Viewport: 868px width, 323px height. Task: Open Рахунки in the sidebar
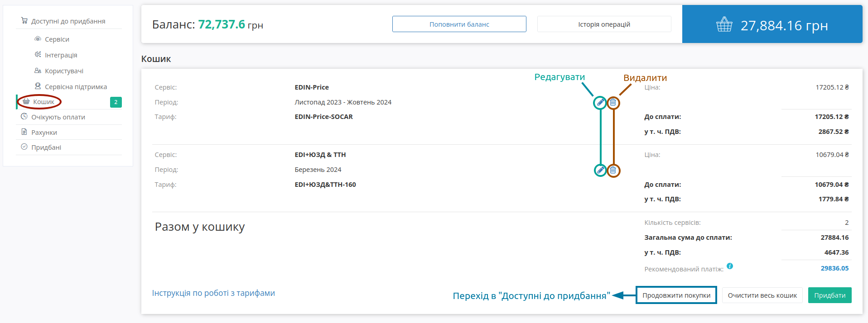coord(44,133)
